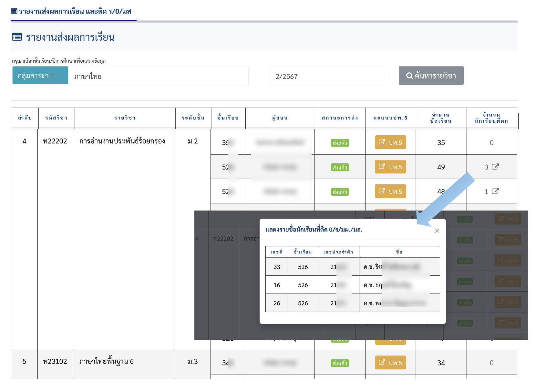Open failed students list for row with 3
Screen dimensions: 536x392
coord(495,167)
